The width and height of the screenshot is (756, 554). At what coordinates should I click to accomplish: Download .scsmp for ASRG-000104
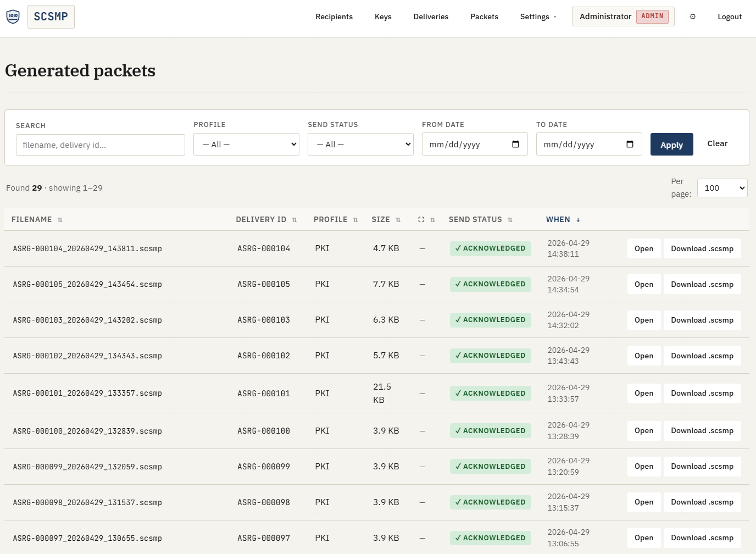point(702,248)
